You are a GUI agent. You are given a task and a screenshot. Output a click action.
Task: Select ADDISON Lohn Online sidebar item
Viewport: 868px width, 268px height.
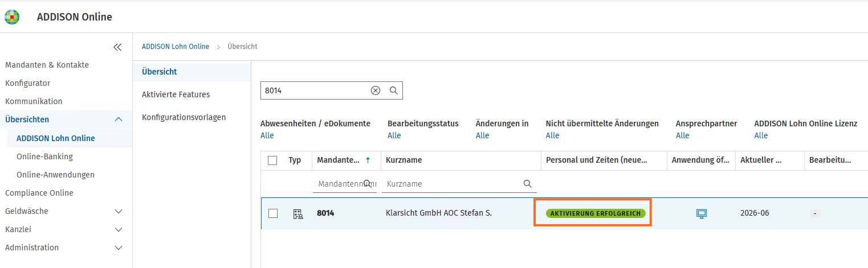[56, 138]
